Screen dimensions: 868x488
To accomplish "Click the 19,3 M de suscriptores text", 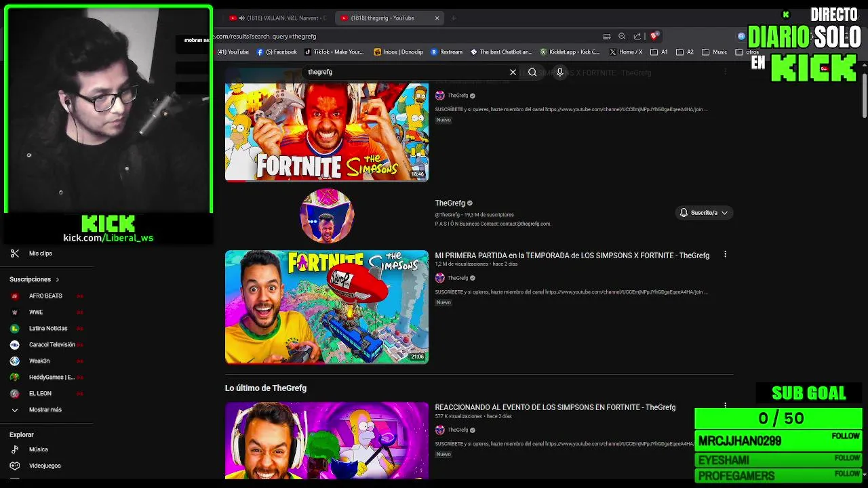I will tap(489, 215).
